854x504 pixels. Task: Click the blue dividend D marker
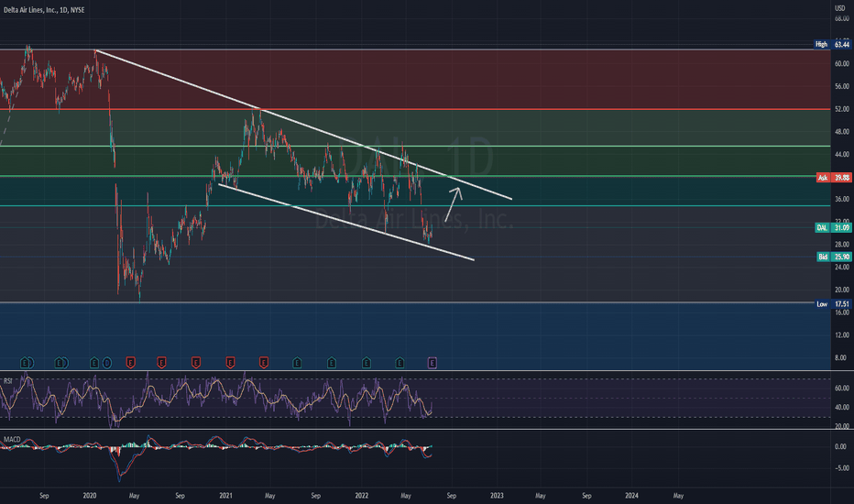106,362
